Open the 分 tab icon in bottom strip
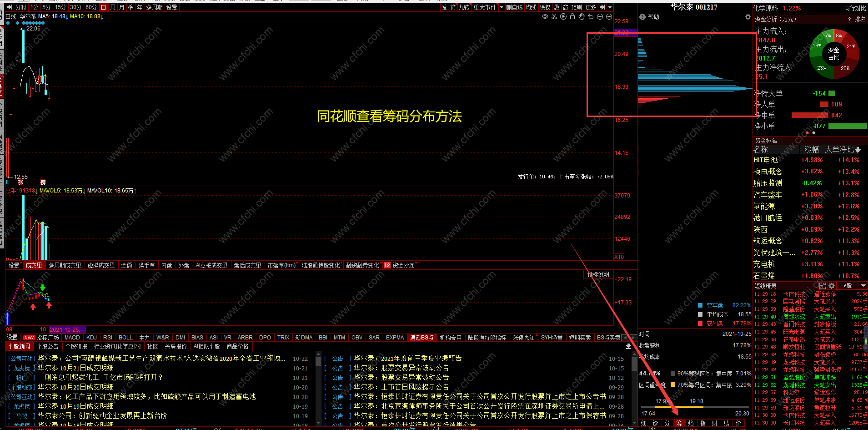The image size is (868, 430). [667, 423]
